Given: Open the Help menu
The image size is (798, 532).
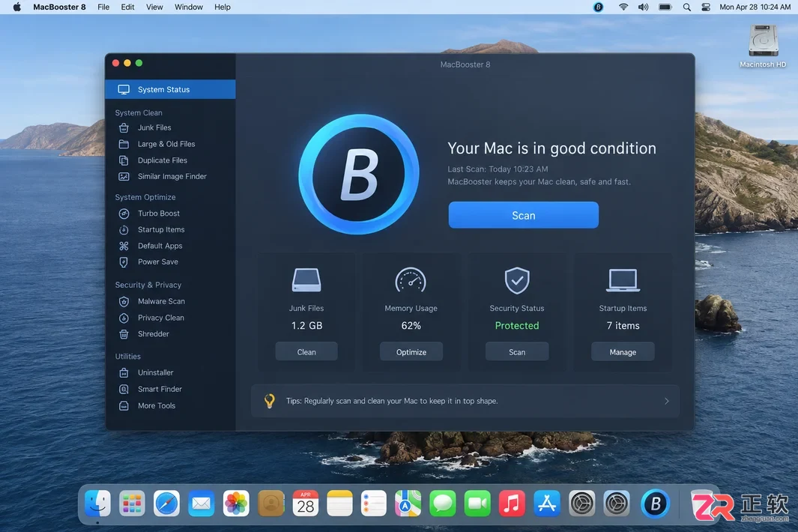Looking at the screenshot, I should [x=223, y=7].
